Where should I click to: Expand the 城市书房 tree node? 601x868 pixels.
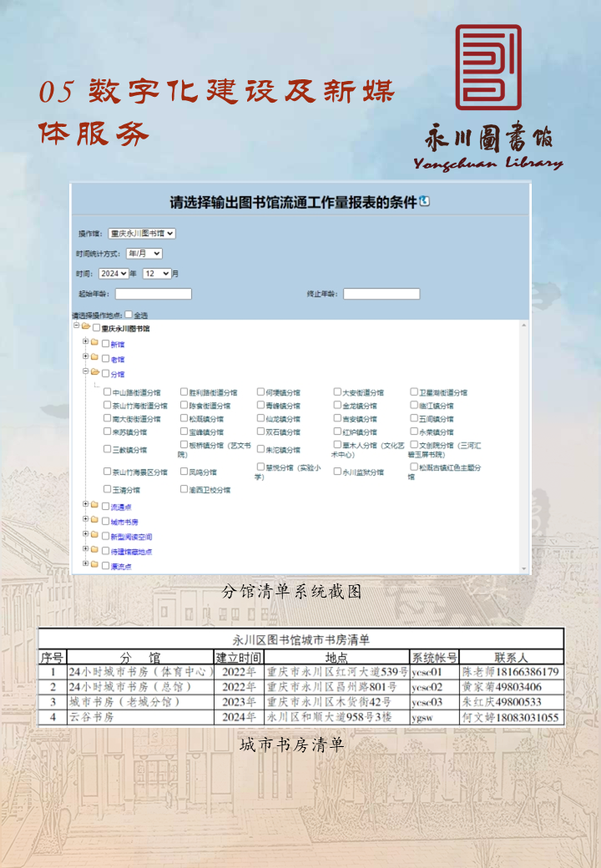pos(85,519)
